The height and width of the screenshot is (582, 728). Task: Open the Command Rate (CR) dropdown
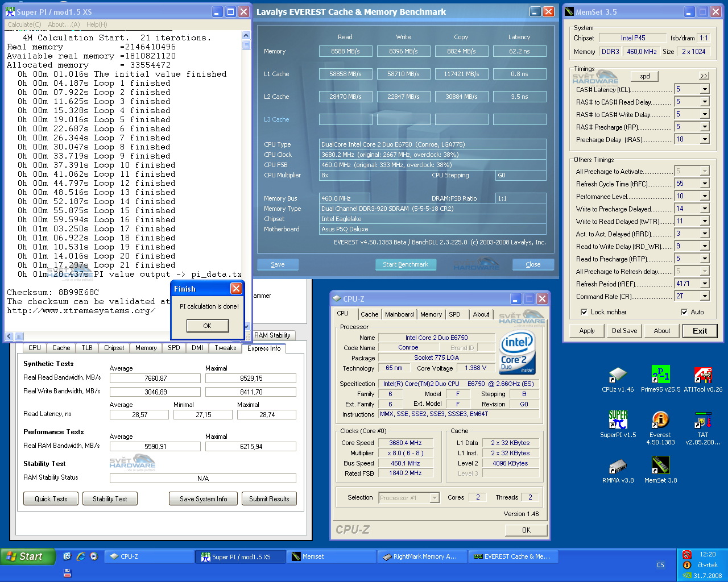click(705, 296)
